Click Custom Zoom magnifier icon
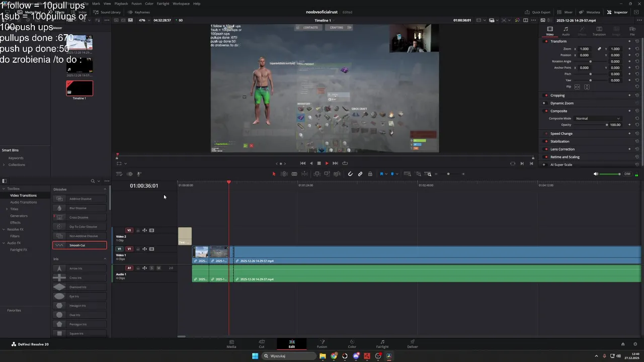 tap(429, 174)
